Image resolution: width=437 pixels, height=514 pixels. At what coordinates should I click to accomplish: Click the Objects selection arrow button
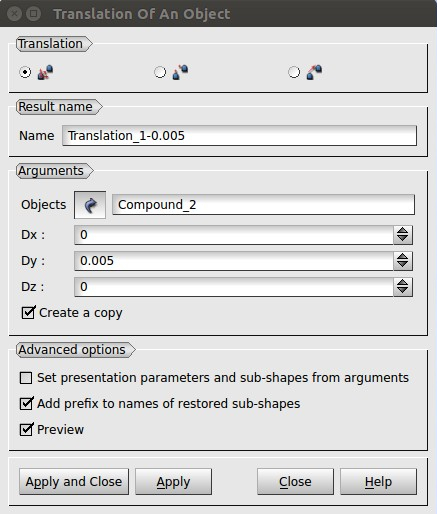tap(90, 205)
